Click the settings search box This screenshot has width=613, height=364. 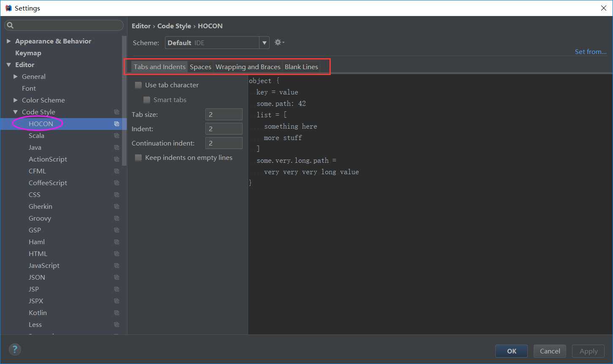click(64, 25)
